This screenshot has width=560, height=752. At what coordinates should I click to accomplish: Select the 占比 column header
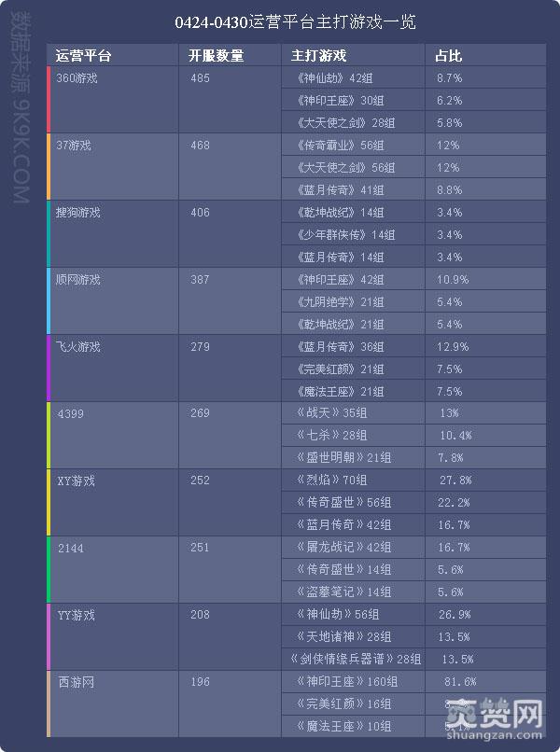pyautogui.click(x=449, y=56)
